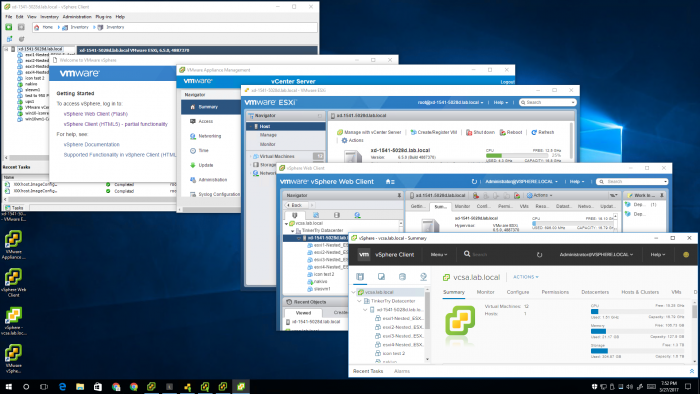Image resolution: width=700 pixels, height=394 pixels.
Task: Select icon test 2 VM in HTML5 client tree
Action: coord(394,353)
